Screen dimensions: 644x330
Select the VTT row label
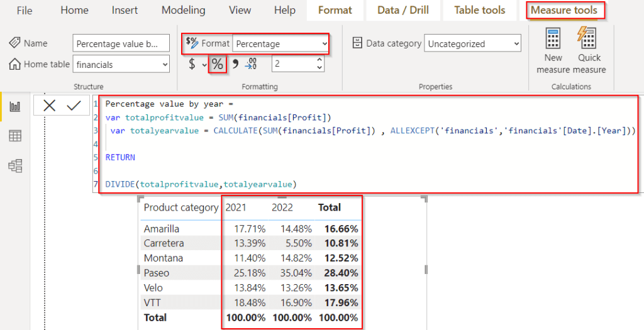[x=152, y=303]
